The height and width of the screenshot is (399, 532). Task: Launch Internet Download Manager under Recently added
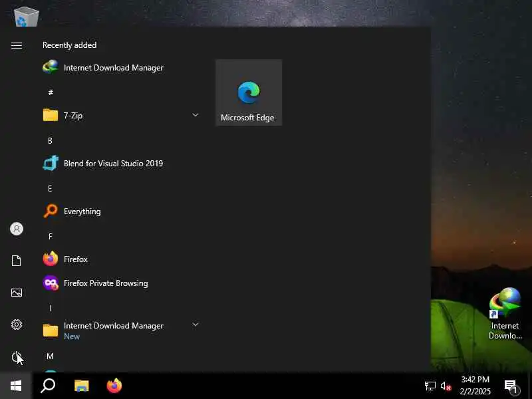pyautogui.click(x=120, y=68)
